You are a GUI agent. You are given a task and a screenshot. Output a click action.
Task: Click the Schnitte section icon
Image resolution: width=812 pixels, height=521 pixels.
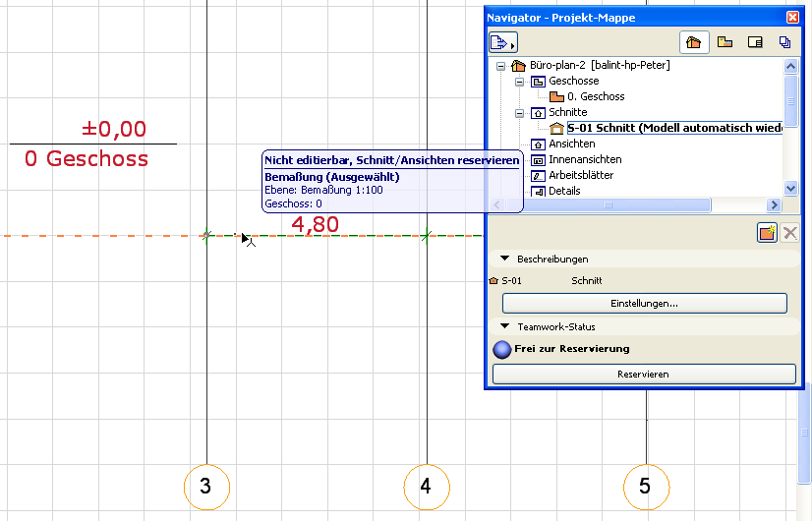[x=538, y=113]
